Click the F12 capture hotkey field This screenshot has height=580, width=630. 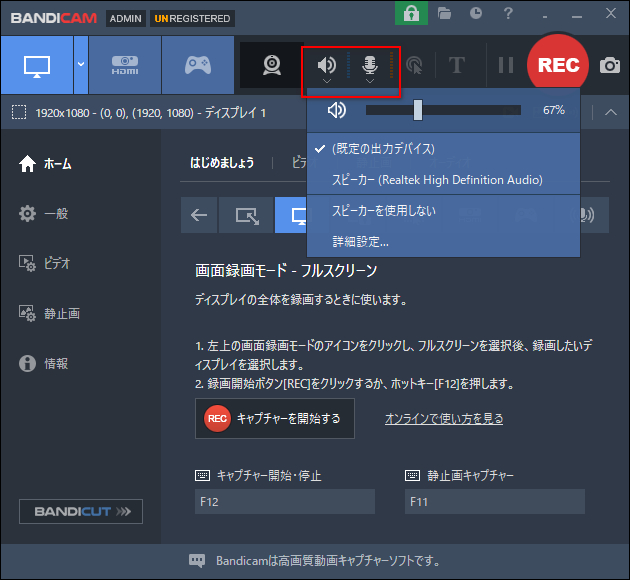coord(285,502)
